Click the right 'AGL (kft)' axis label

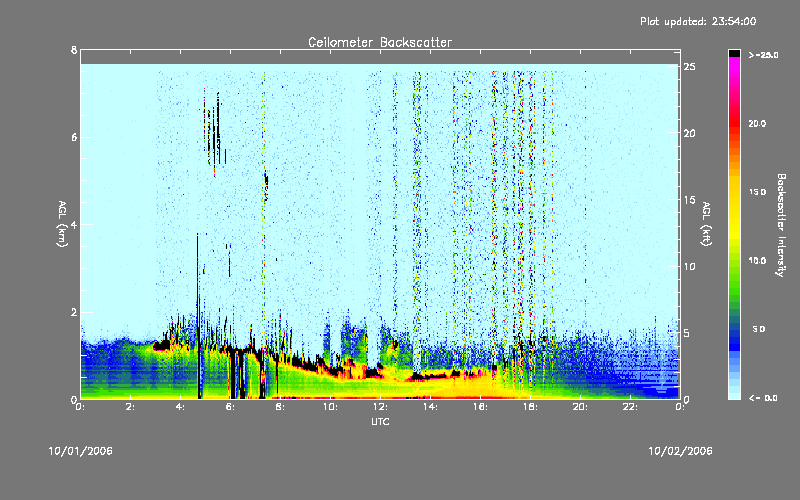pyautogui.click(x=706, y=224)
